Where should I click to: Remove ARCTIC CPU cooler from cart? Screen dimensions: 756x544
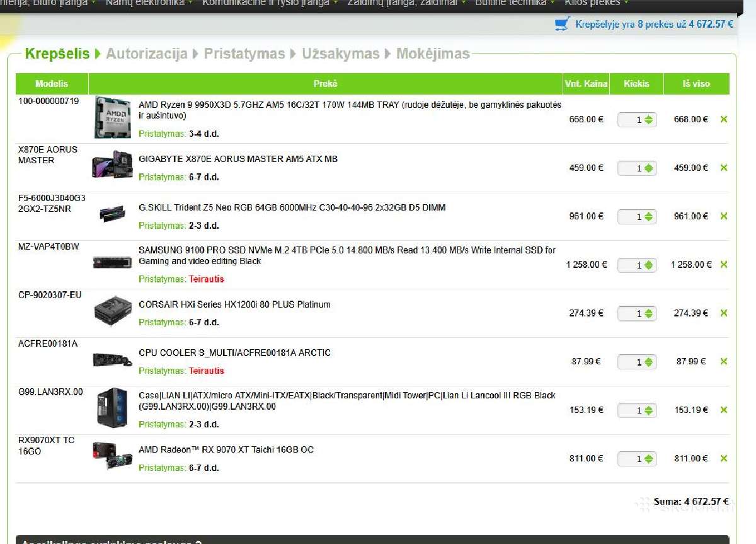723,361
